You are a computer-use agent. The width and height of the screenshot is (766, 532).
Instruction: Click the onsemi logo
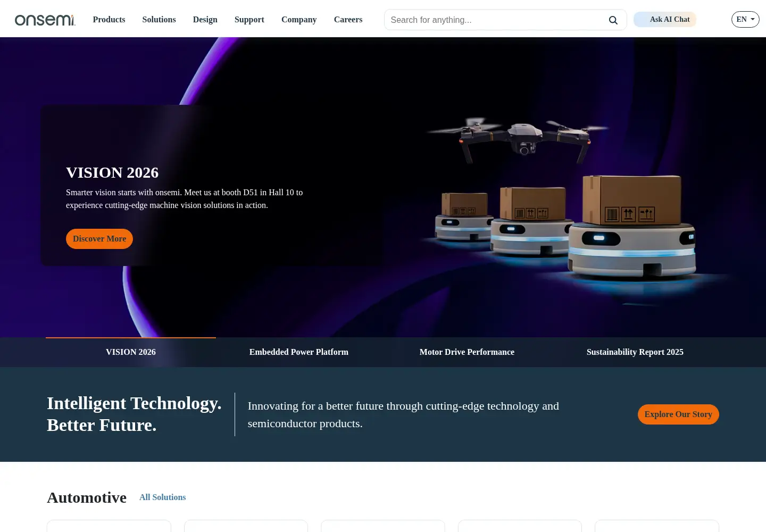pyautogui.click(x=45, y=20)
